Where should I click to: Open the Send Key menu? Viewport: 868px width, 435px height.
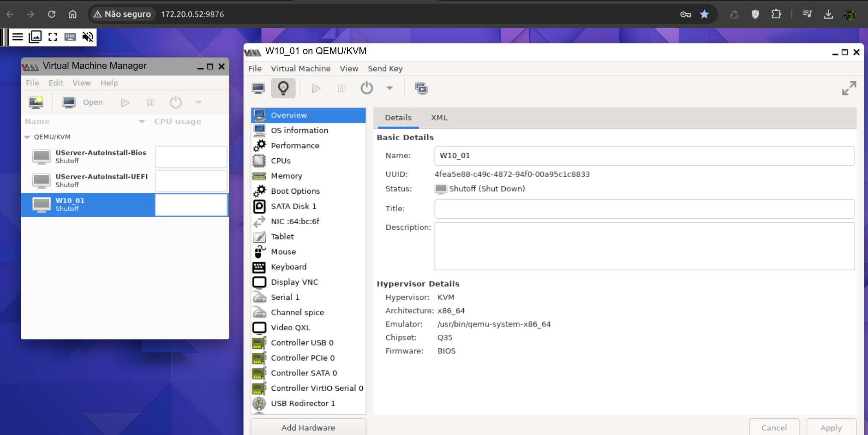tap(385, 69)
